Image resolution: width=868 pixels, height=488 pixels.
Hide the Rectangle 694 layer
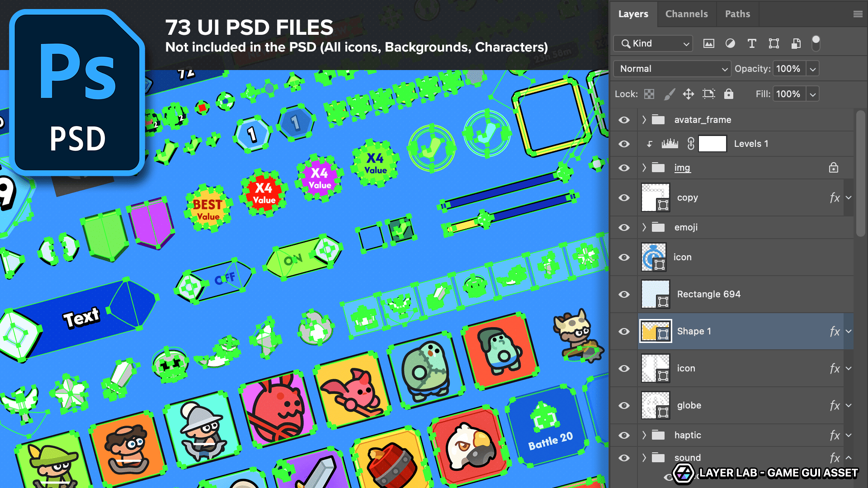(x=624, y=294)
